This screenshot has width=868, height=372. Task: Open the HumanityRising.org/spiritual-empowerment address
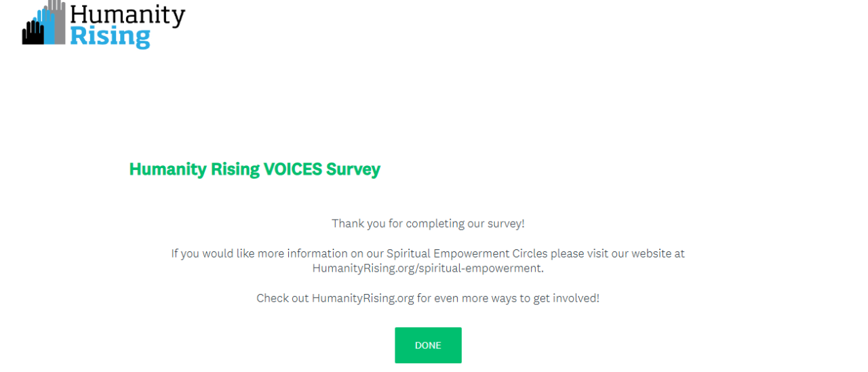427,268
